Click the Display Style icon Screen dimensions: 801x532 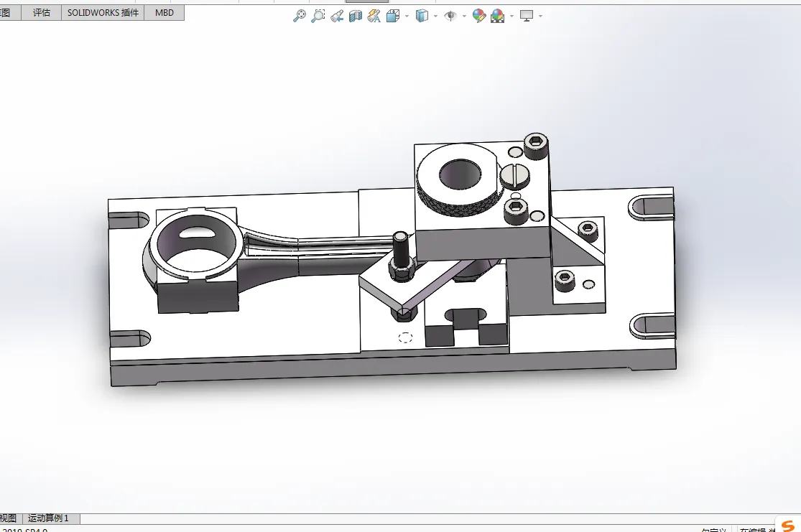[422, 16]
